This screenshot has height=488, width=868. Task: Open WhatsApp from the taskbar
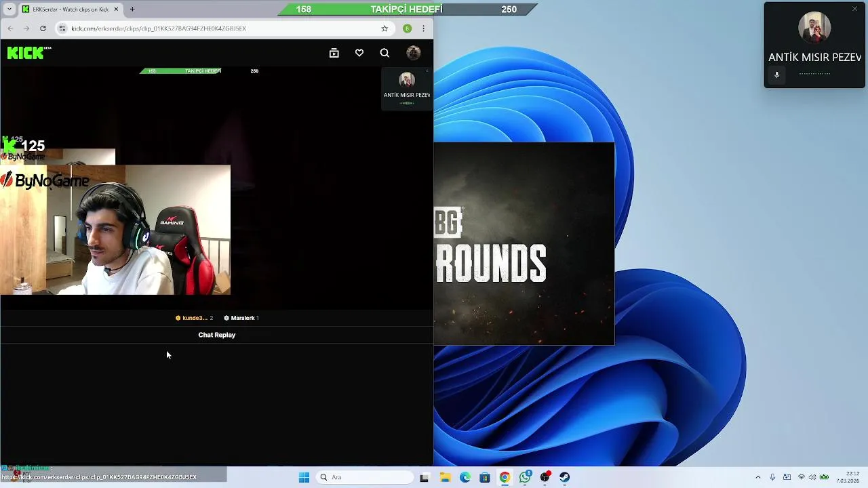[525, 477]
